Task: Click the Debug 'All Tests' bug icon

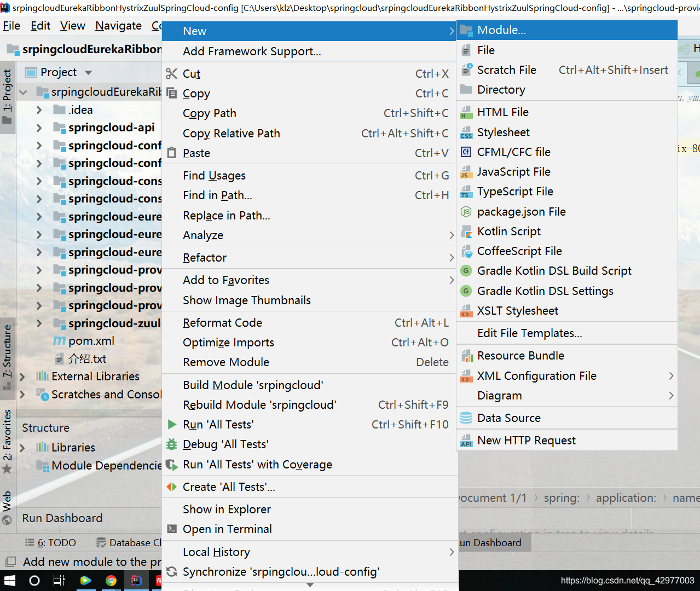Action: (x=172, y=444)
